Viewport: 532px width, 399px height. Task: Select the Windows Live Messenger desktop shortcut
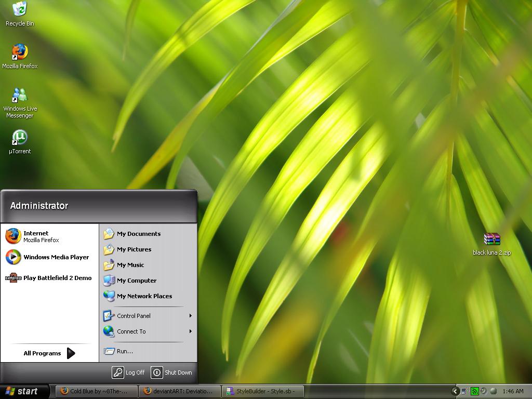point(20,103)
